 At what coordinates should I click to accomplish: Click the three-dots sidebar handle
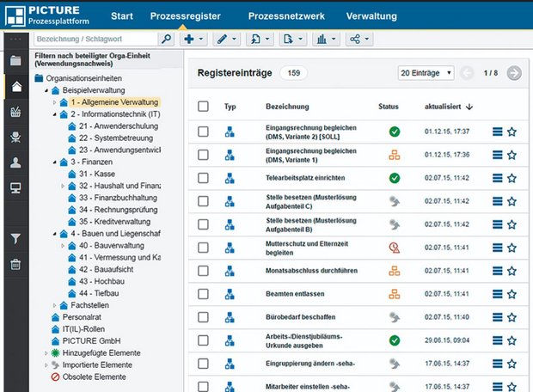15,39
